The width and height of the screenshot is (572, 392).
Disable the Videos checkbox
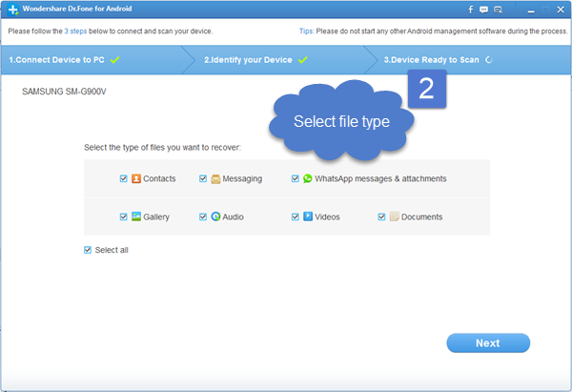(296, 217)
